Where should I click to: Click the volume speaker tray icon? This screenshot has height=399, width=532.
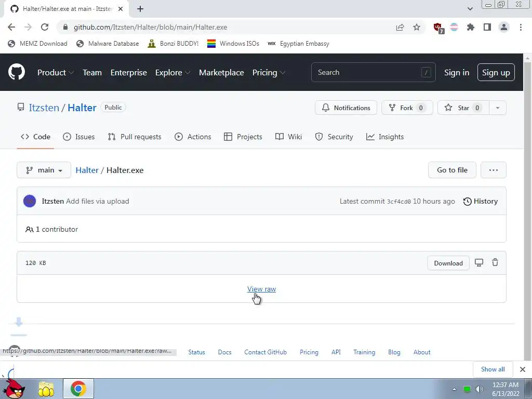tap(480, 389)
